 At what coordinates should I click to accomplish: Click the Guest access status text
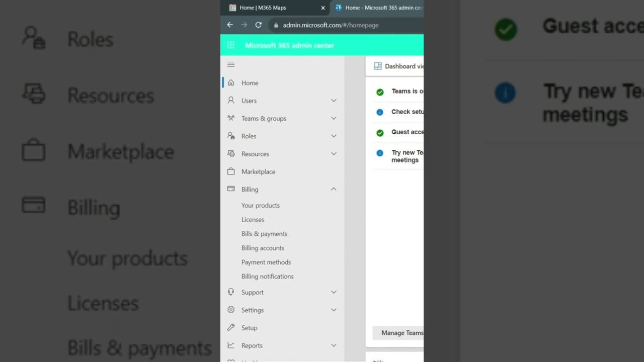click(x=408, y=132)
